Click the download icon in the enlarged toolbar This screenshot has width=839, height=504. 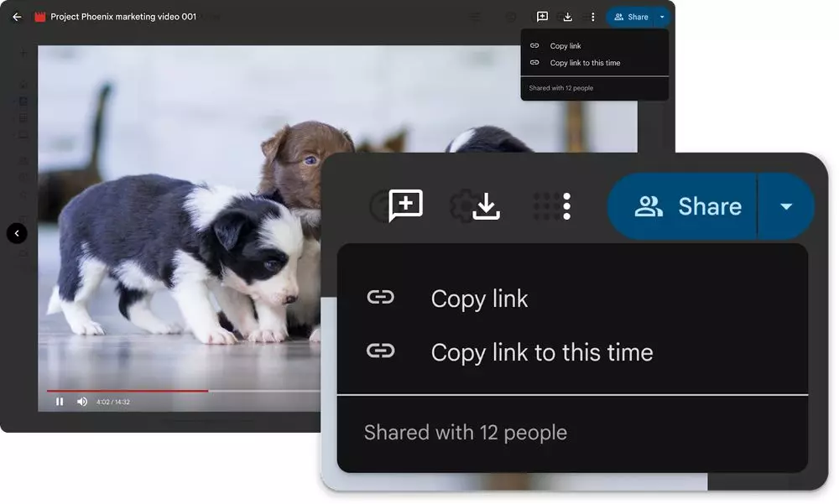click(486, 205)
